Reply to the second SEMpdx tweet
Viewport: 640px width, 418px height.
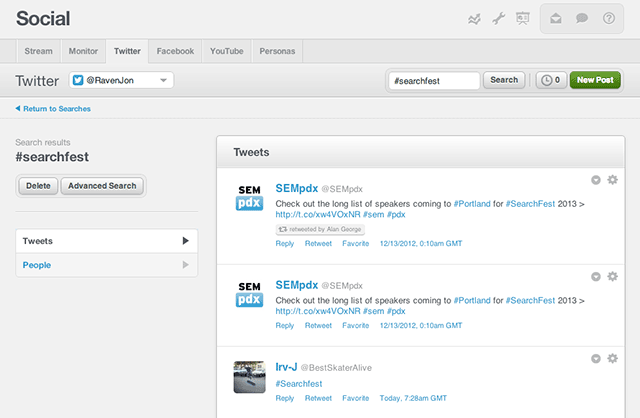click(284, 325)
